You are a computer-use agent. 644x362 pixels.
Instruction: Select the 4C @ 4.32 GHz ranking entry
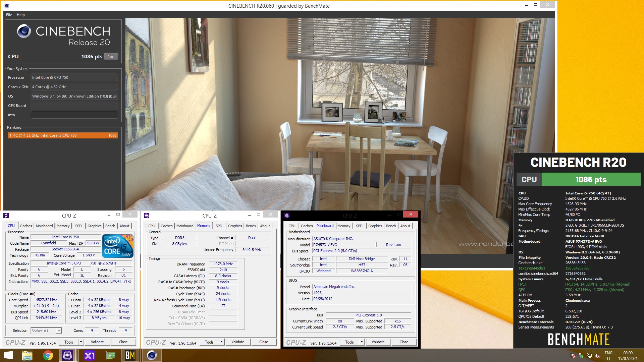click(63, 135)
